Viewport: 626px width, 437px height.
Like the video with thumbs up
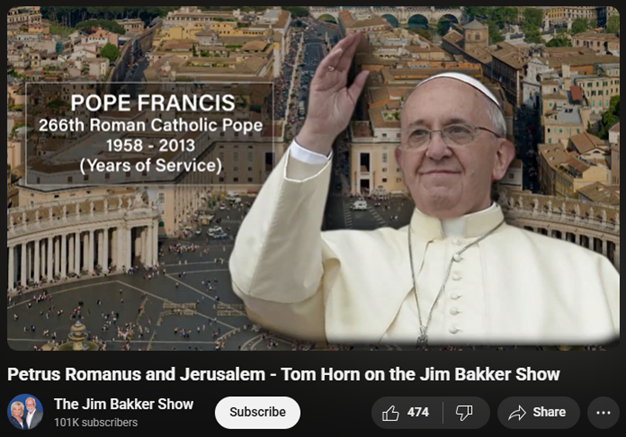pyautogui.click(x=407, y=412)
